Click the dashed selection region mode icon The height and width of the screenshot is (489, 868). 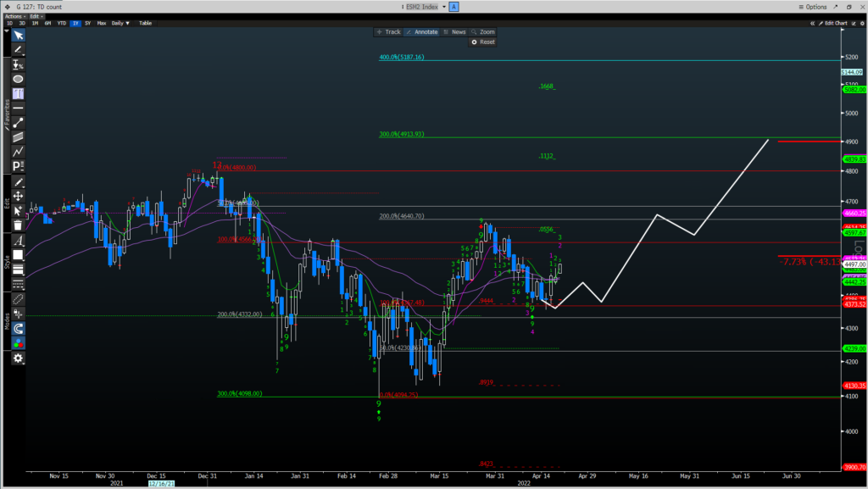(x=19, y=299)
